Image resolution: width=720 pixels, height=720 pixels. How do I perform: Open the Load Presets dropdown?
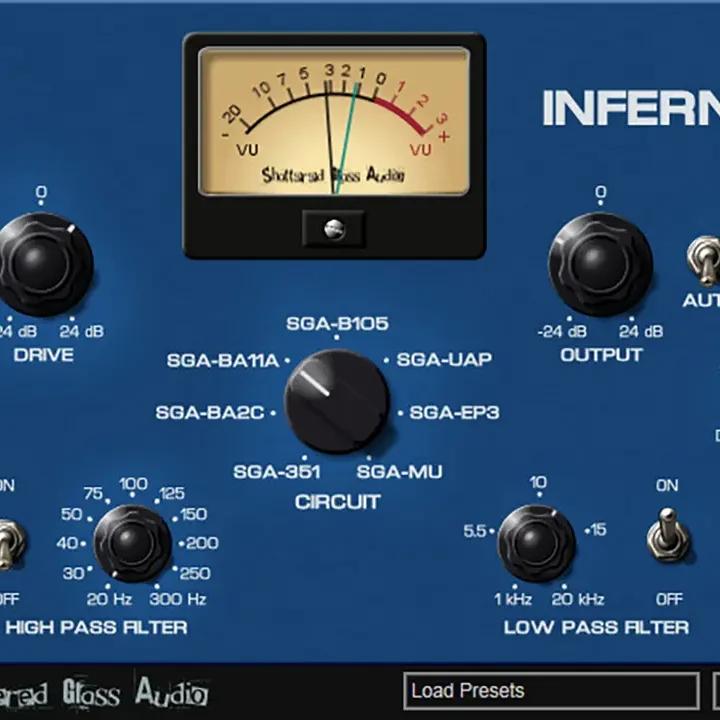pos(551,691)
